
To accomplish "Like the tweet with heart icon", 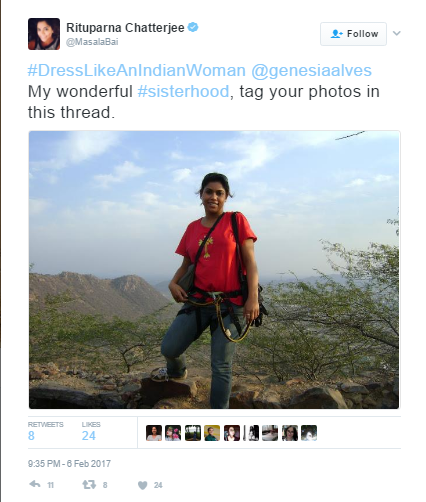I will (142, 485).
